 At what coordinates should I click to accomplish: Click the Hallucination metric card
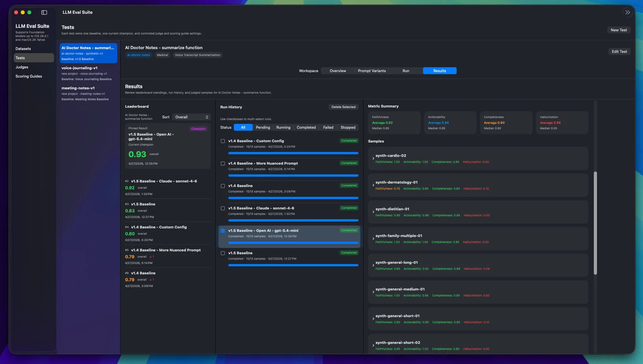click(x=562, y=123)
